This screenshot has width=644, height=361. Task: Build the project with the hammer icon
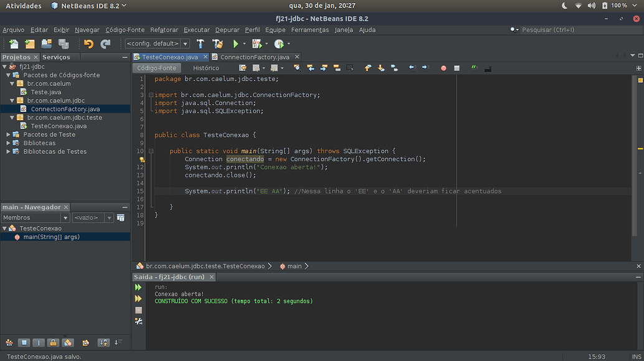(x=200, y=44)
